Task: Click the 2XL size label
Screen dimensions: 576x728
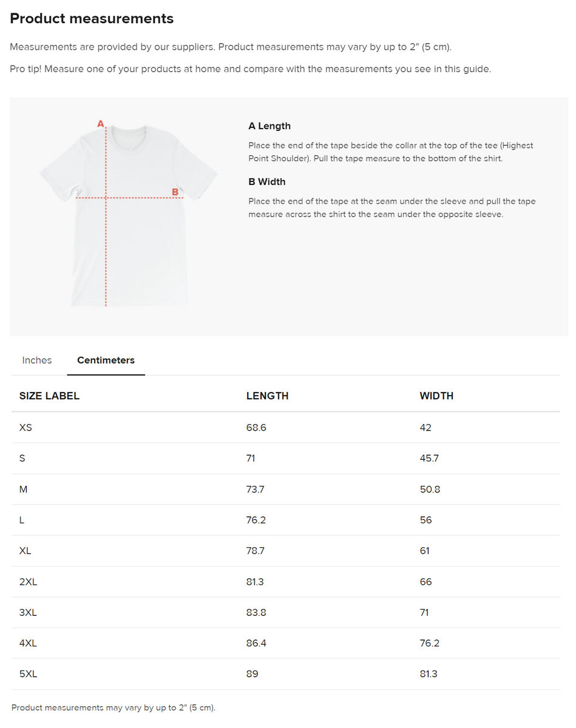Action: [28, 582]
